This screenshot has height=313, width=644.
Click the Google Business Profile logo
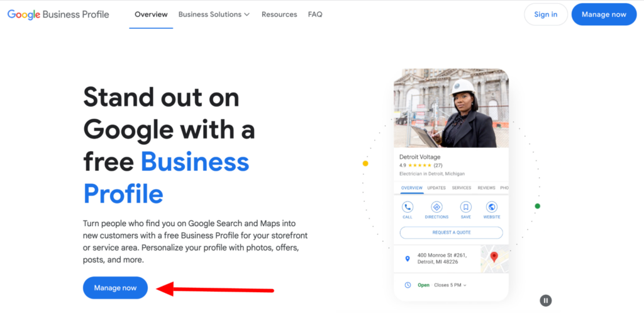pos(58,14)
